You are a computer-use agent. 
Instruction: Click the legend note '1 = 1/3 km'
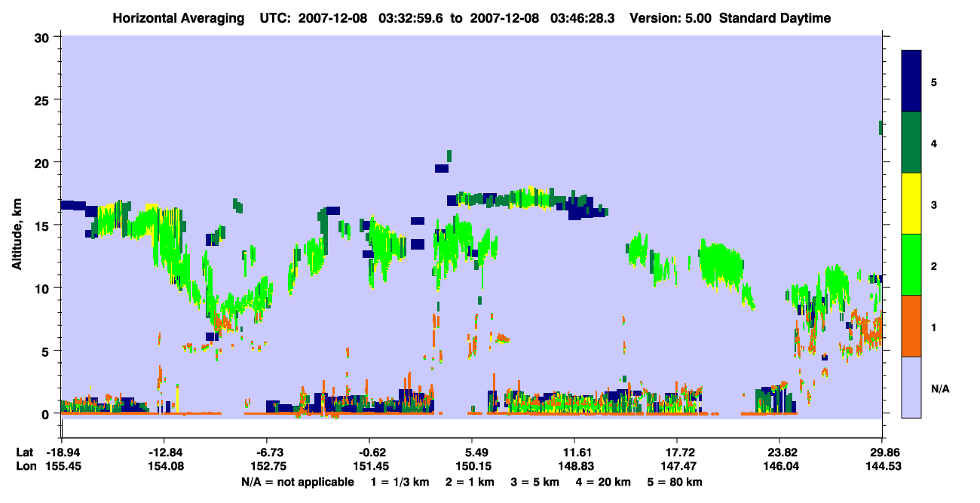[400, 482]
